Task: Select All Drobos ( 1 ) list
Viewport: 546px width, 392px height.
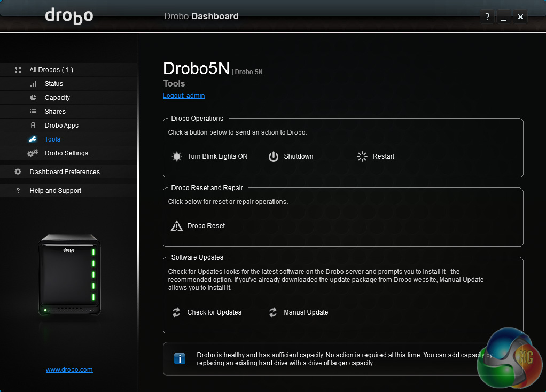Action: coord(51,70)
